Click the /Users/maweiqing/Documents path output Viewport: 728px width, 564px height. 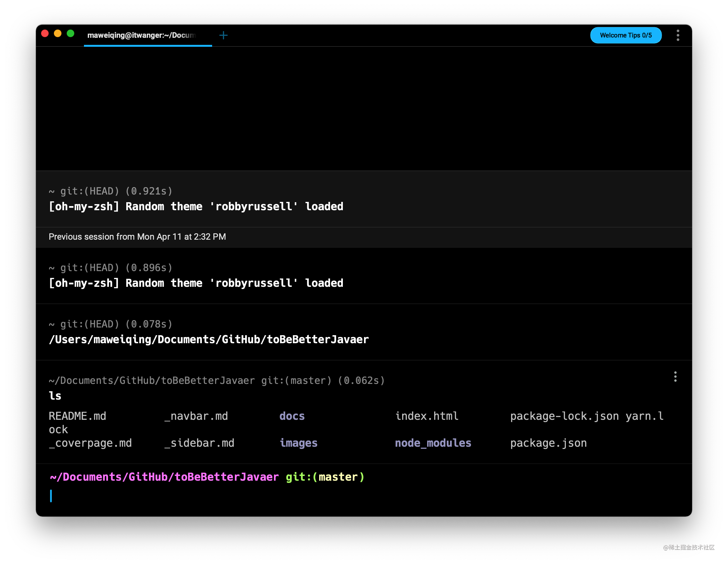point(209,339)
